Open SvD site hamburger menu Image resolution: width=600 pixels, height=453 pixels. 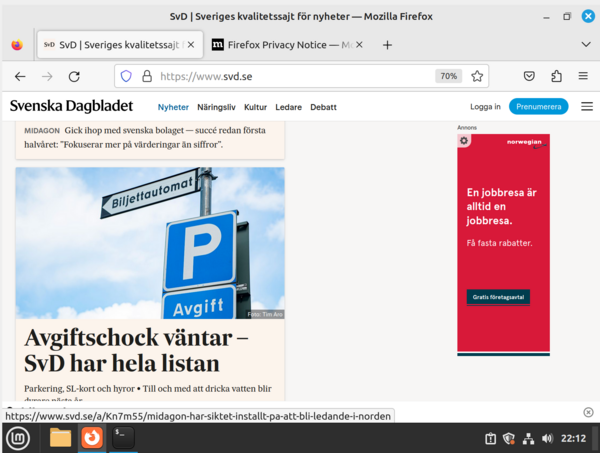(587, 106)
